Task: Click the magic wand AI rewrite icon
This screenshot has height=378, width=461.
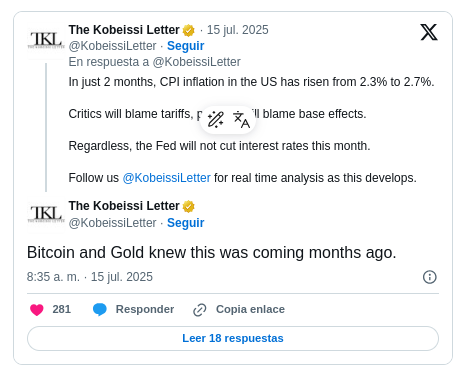Action: click(215, 120)
